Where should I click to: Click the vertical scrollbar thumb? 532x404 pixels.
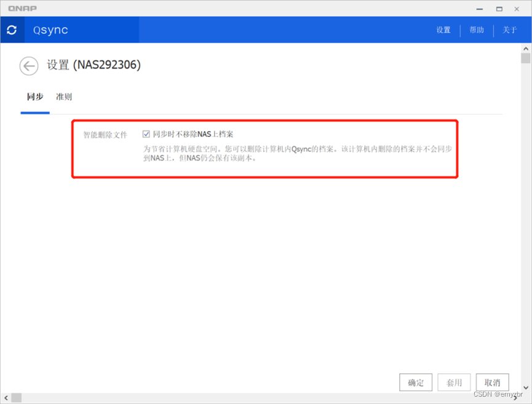[x=526, y=58]
